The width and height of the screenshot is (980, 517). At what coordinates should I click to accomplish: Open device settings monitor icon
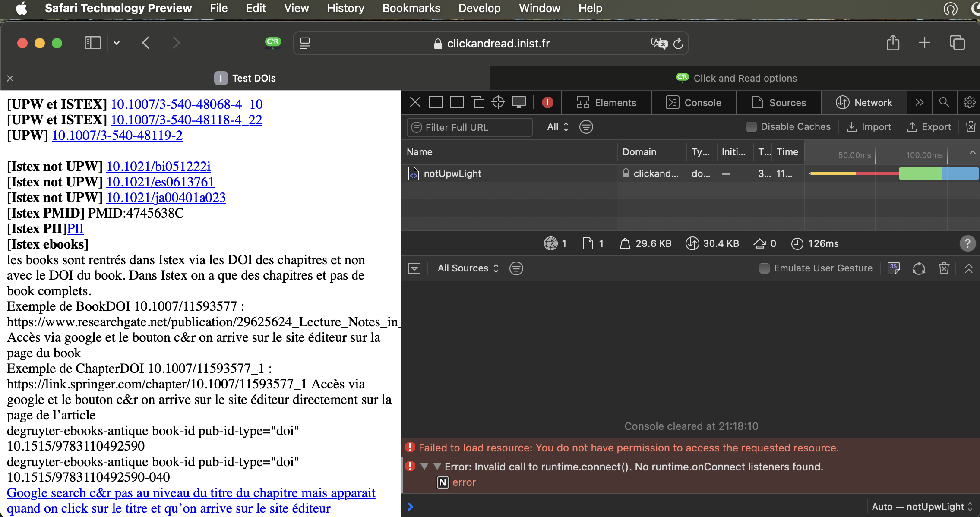pos(518,102)
